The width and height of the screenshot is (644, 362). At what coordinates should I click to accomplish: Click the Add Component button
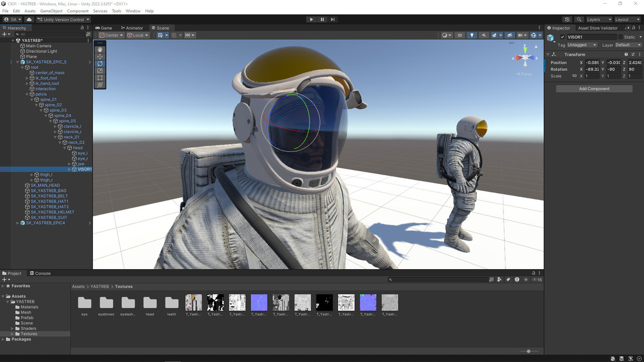point(594,88)
